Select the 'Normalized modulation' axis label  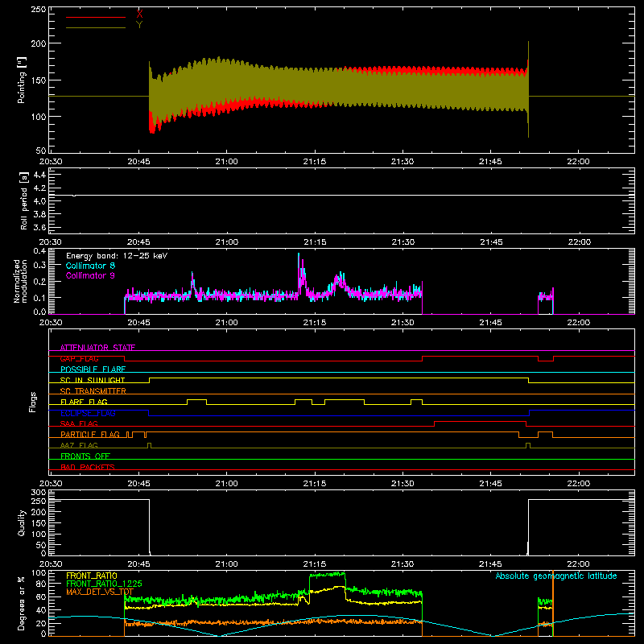pos(20,281)
